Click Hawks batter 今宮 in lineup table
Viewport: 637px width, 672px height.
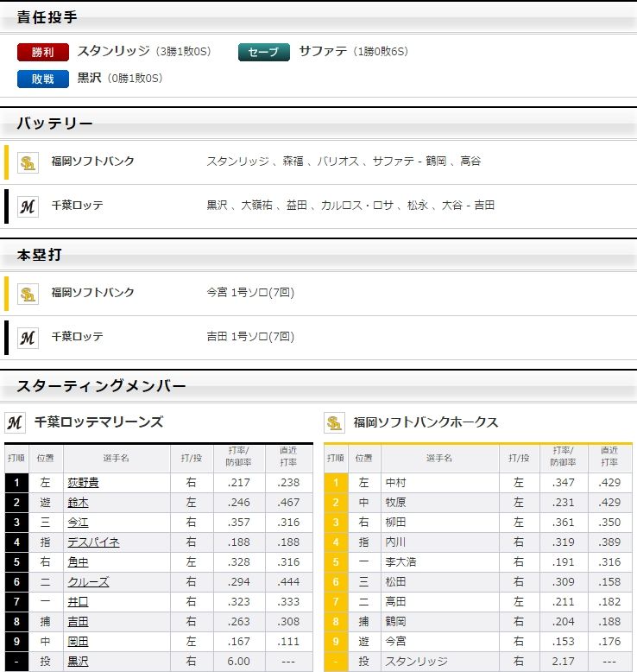[x=395, y=642]
